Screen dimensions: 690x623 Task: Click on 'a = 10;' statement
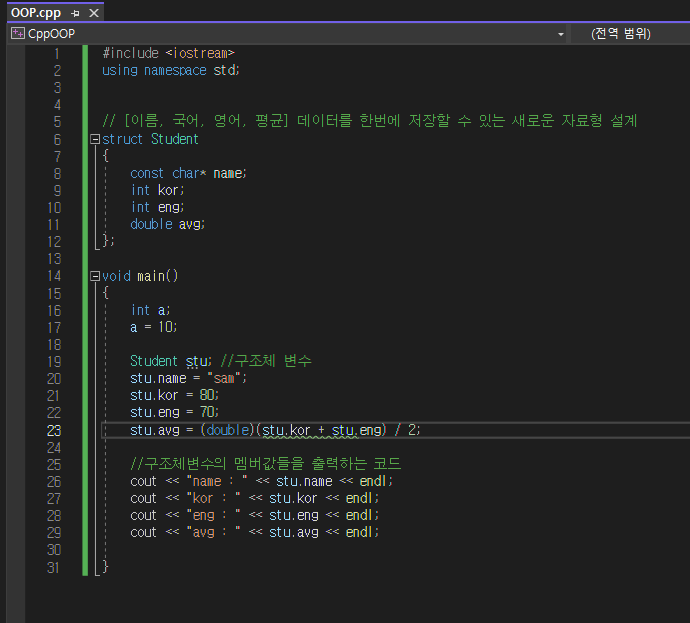click(154, 327)
